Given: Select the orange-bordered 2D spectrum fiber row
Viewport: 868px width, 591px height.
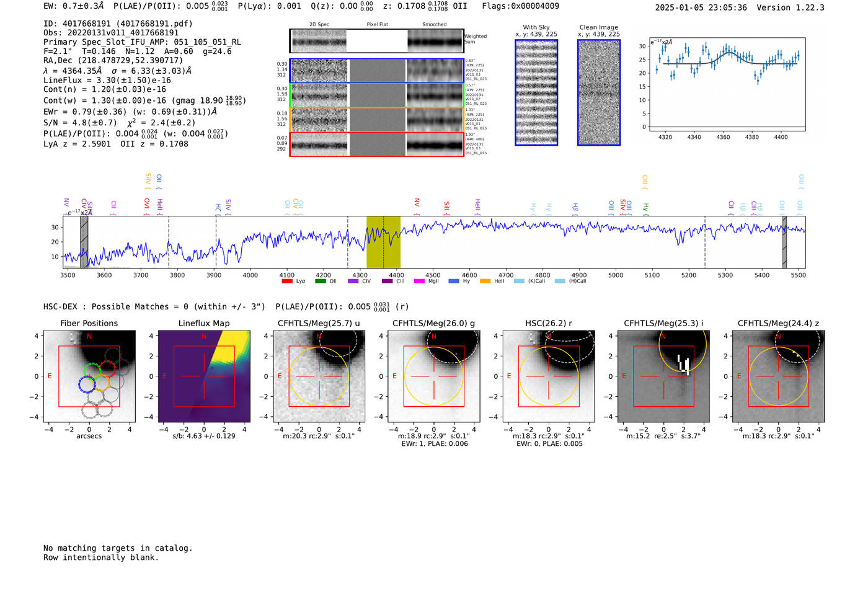Looking at the screenshot, I should [376, 120].
